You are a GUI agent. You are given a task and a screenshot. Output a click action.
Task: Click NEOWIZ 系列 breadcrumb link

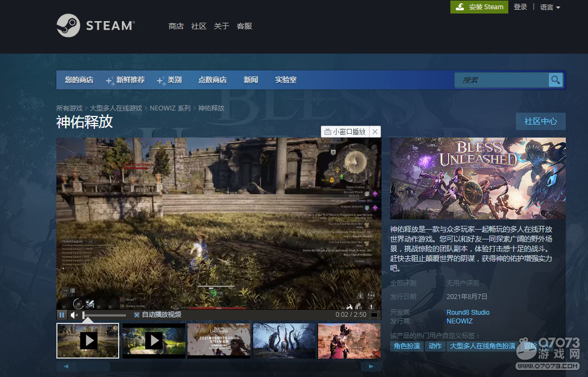170,108
